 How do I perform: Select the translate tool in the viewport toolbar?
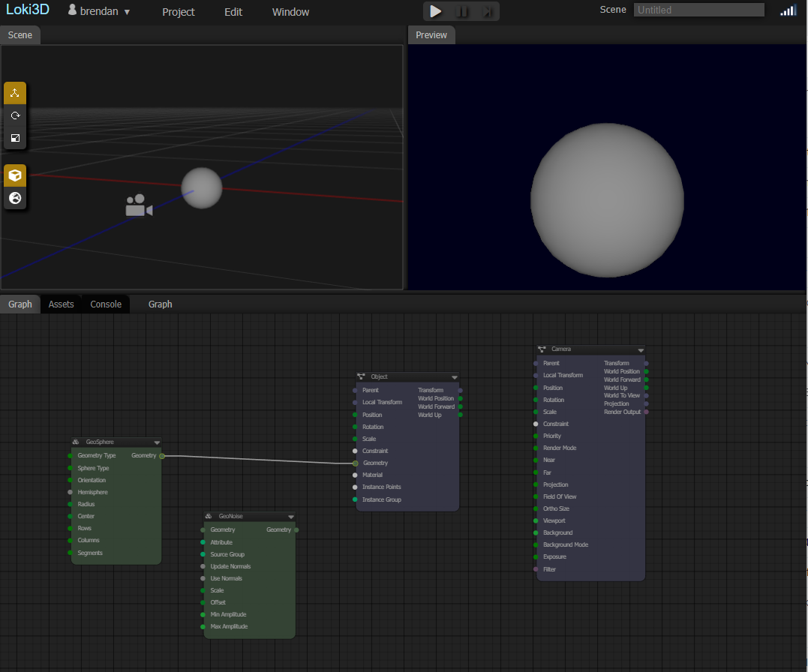tap(15, 92)
